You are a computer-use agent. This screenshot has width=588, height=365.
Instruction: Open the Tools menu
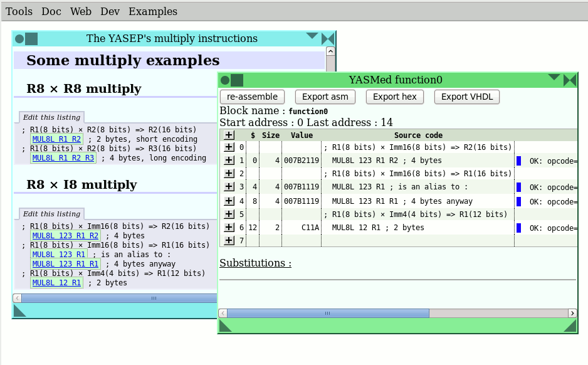pyautogui.click(x=19, y=11)
